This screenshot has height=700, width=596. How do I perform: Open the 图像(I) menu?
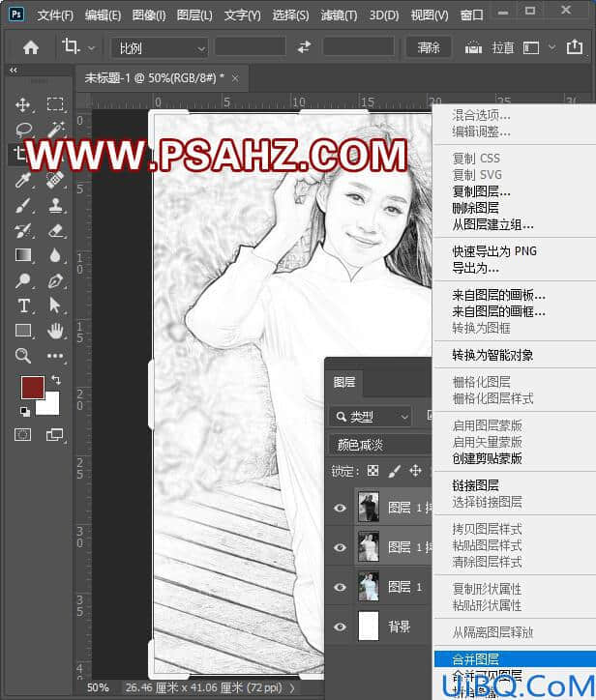click(x=149, y=15)
